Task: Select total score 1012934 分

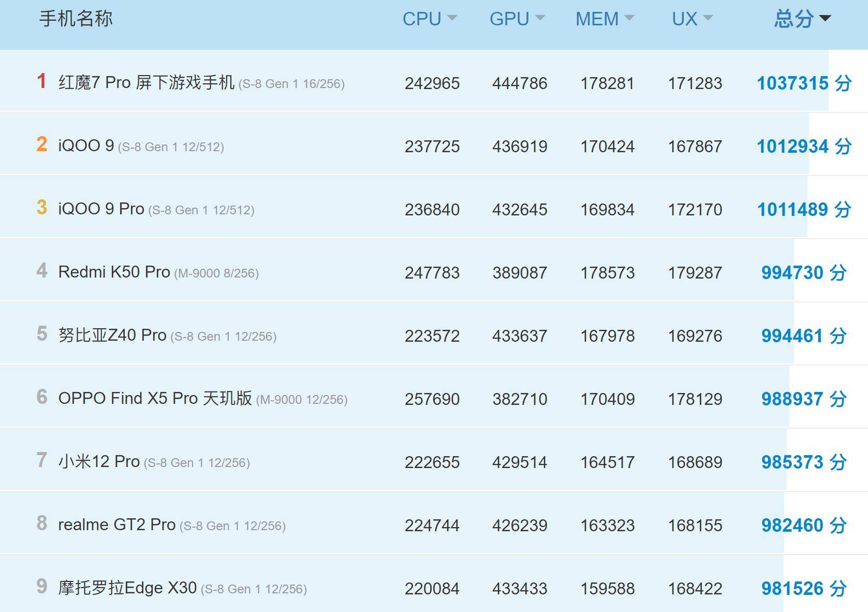Action: pos(804,146)
